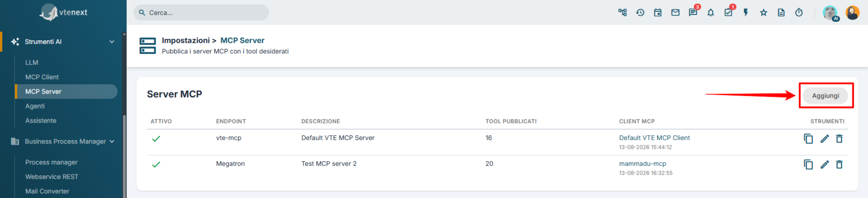Click the CLIENT MCP column header
The width and height of the screenshot is (868, 198).
pos(637,121)
